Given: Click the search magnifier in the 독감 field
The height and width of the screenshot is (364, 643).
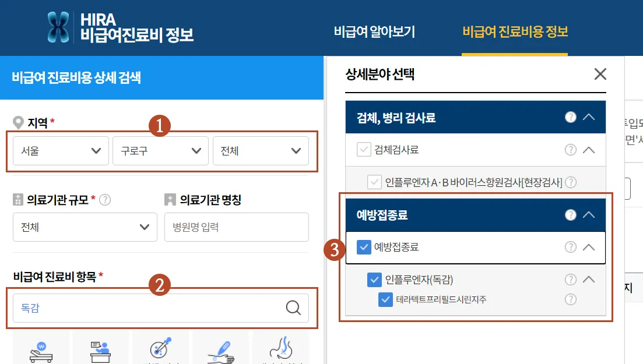Looking at the screenshot, I should click(x=293, y=308).
